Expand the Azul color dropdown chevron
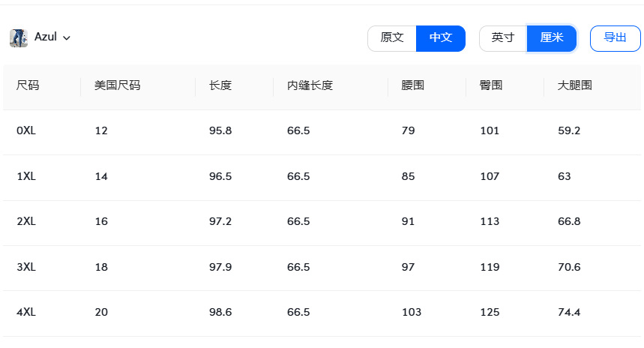The width and height of the screenshot is (644, 348). click(x=67, y=38)
